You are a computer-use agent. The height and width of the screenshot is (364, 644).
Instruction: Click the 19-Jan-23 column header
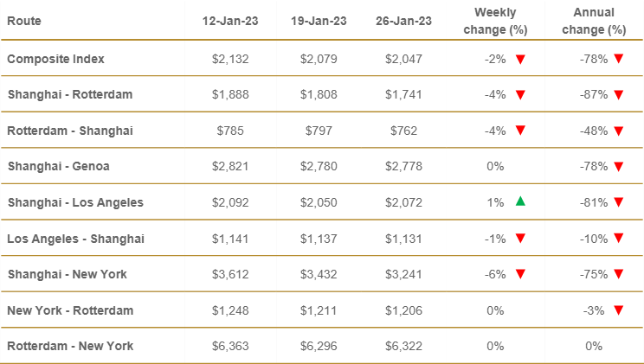tap(314, 21)
